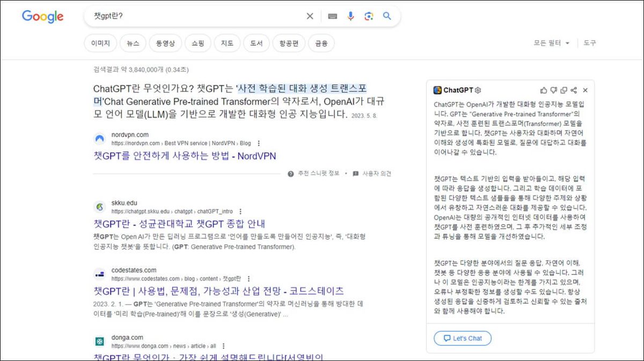
Task: Open 성균관대학교 챗GPT 종합 안내 link
Action: coord(179,223)
